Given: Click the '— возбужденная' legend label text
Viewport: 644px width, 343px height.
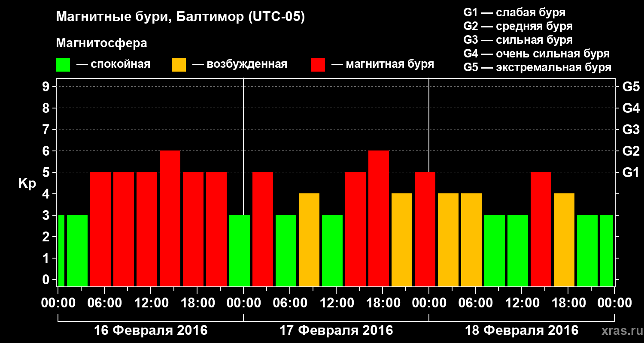Looking at the screenshot, I should [240, 64].
